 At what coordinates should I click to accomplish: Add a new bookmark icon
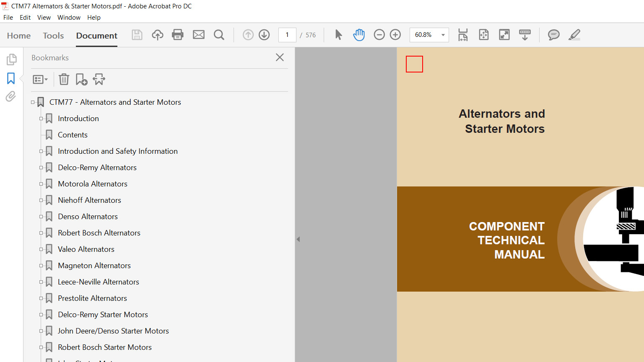point(81,79)
